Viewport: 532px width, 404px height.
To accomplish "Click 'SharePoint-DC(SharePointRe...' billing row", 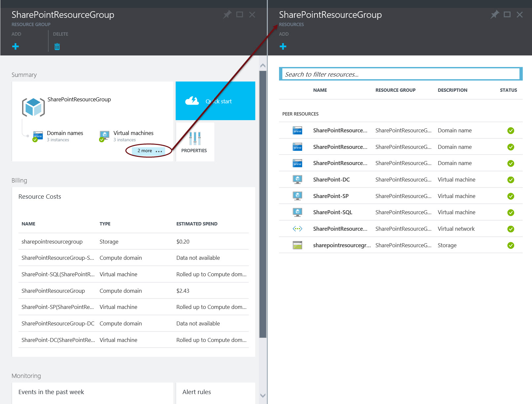I will pyautogui.click(x=133, y=340).
